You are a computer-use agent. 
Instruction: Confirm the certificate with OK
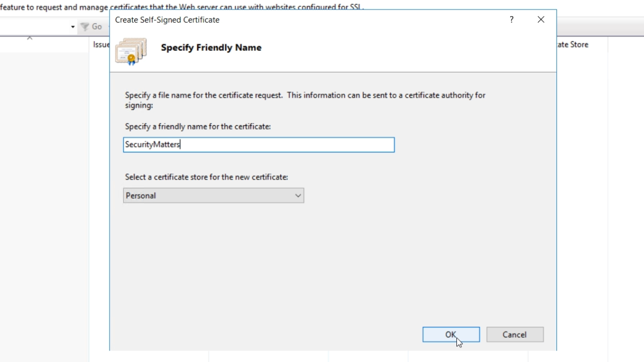pyautogui.click(x=451, y=334)
